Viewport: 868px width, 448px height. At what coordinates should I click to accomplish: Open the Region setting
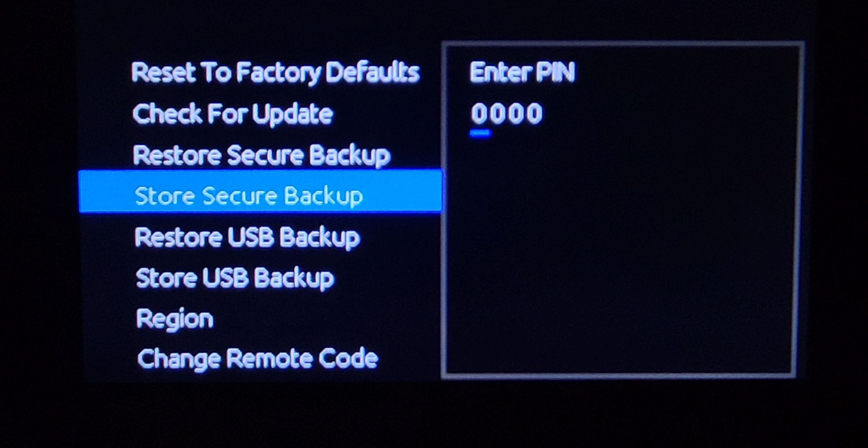point(175,319)
